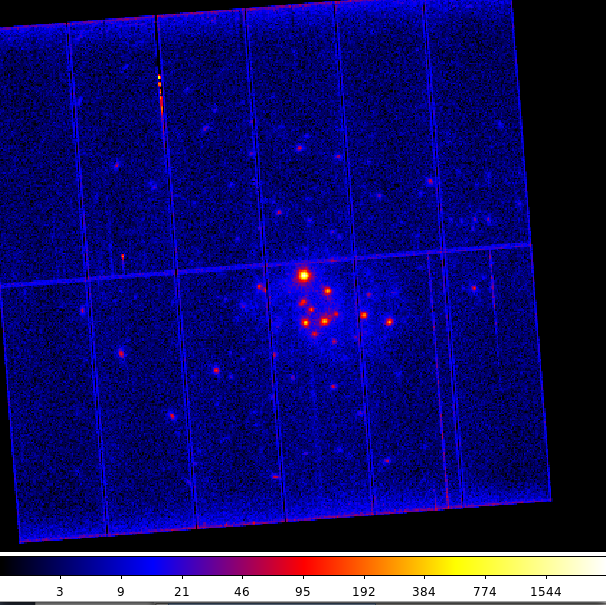Click the colorbar label "1544"

click(x=545, y=592)
